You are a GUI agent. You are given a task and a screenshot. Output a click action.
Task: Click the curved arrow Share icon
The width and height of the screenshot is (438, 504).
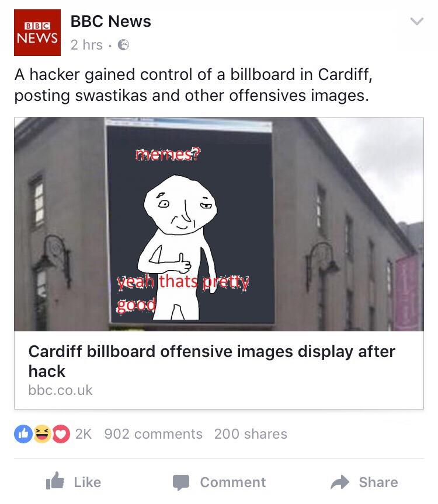340,482
